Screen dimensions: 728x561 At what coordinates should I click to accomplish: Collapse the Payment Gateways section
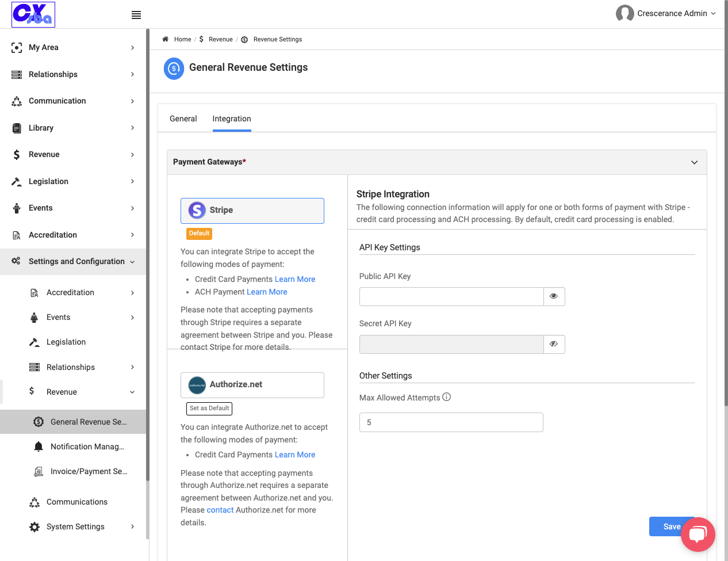[x=694, y=162]
